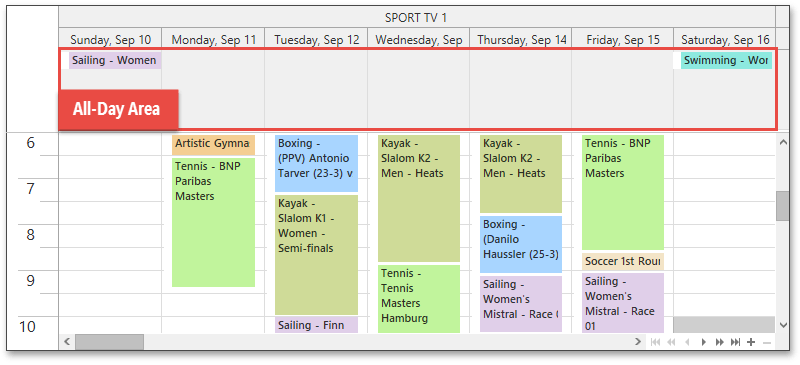
Task: Select the Soccer 1st Round appointment
Action: pos(622,261)
